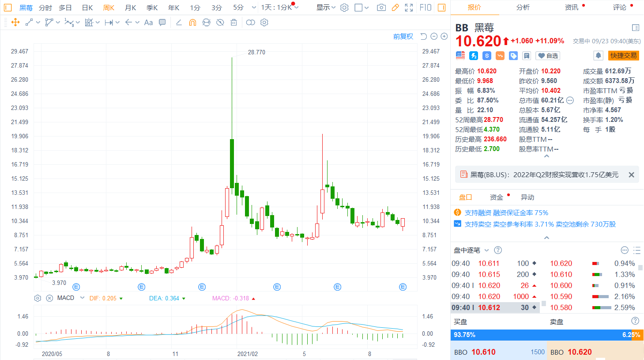Open the F10 company info view
This screenshot has height=360, width=644.
click(426, 8)
